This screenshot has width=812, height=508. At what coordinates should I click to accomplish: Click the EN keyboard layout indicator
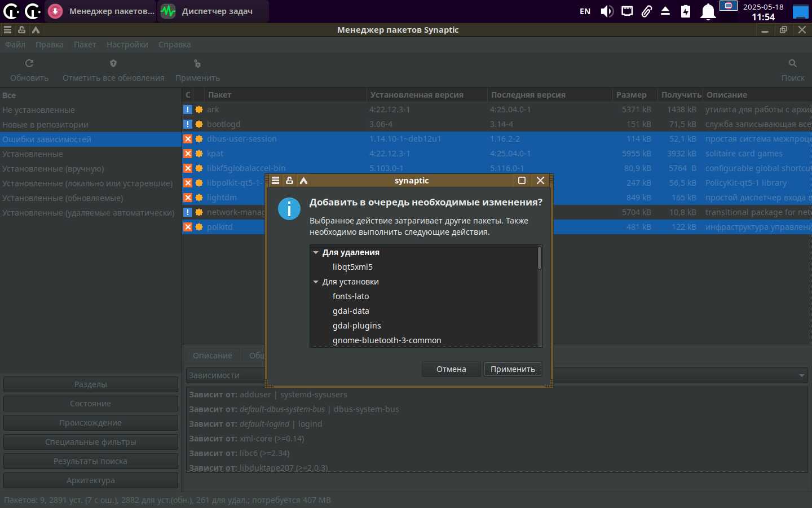click(585, 11)
